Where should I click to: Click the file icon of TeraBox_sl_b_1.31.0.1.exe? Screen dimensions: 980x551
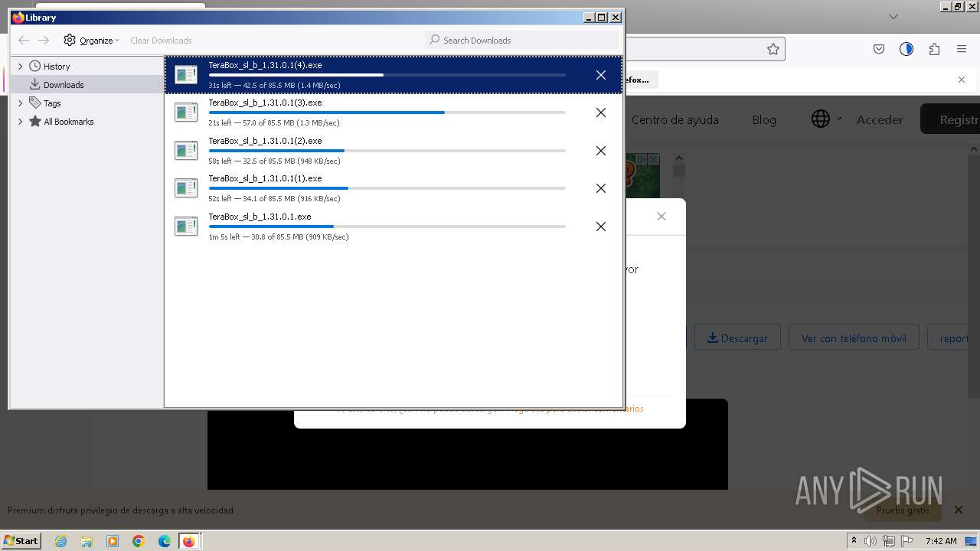click(186, 227)
